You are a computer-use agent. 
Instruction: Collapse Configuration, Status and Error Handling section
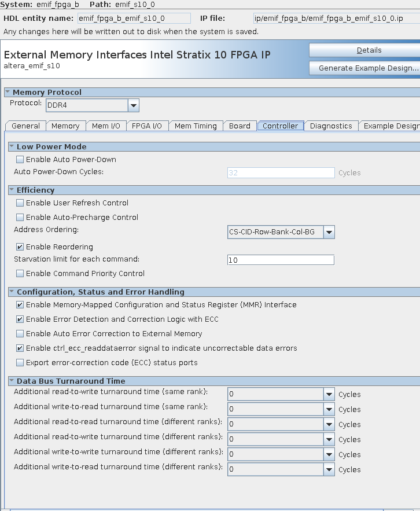click(12, 292)
